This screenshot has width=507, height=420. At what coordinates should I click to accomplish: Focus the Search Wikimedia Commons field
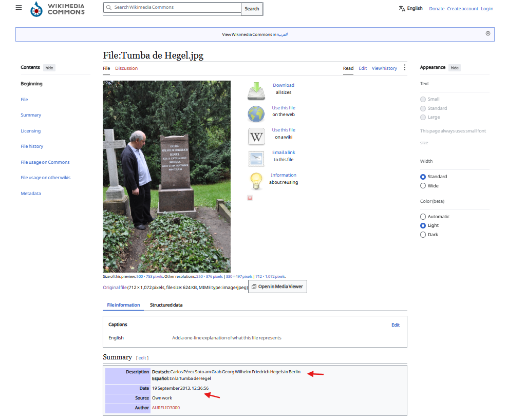173,7
